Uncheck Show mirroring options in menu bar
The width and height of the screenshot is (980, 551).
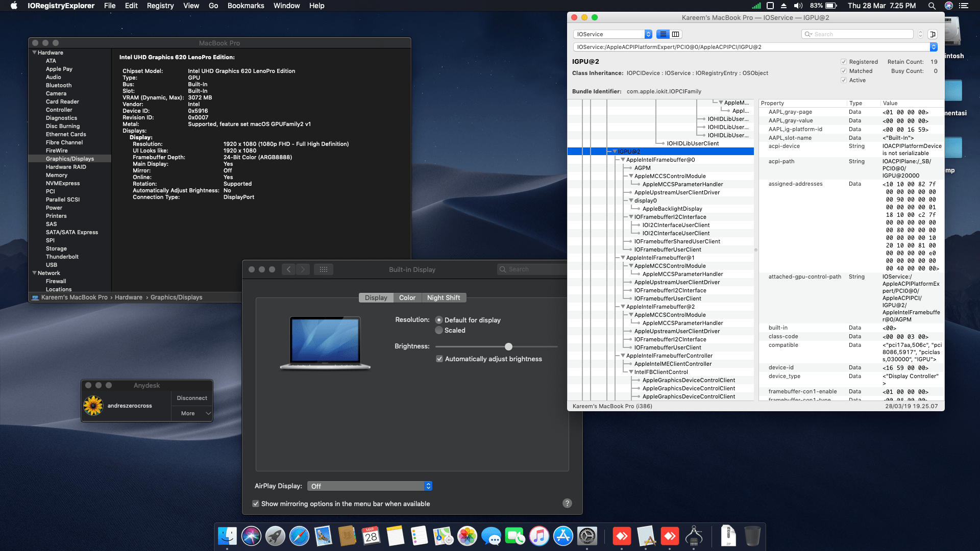point(256,504)
